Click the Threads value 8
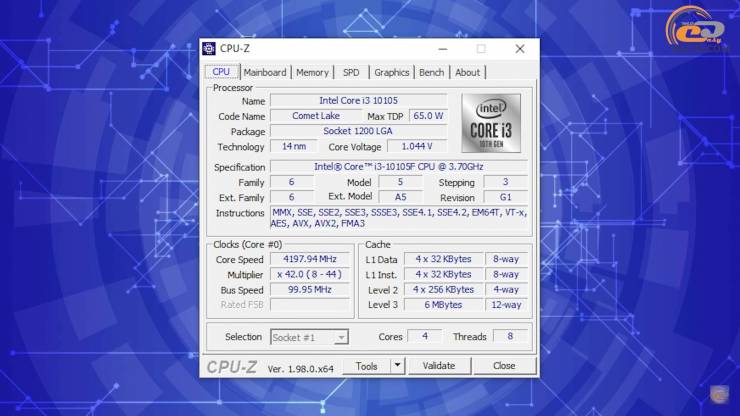The image size is (740, 416). click(510, 336)
